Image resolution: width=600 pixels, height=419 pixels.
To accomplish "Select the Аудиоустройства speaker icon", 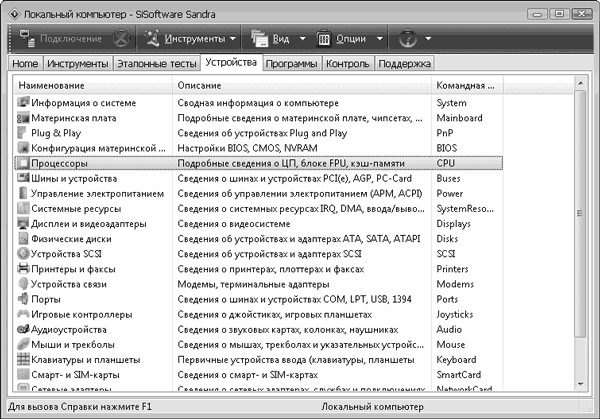I will point(23,329).
